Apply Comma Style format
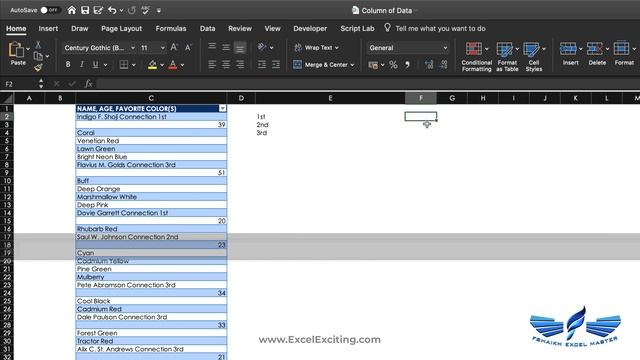Screen dimensions: 640x360 [407, 65]
